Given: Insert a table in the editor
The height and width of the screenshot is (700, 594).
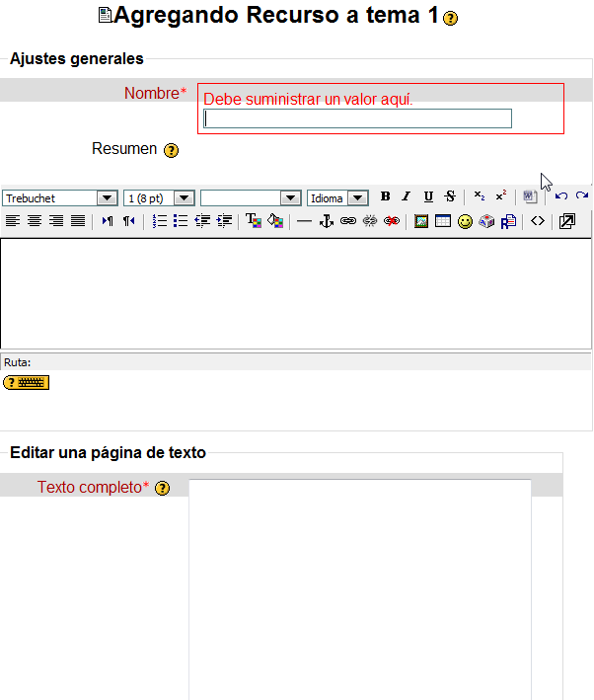Looking at the screenshot, I should tap(443, 221).
